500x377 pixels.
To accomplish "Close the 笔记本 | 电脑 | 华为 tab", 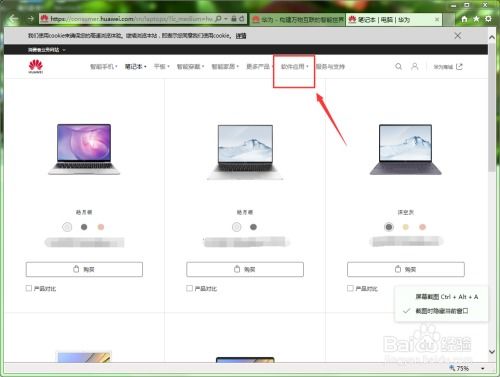I will click(437, 20).
